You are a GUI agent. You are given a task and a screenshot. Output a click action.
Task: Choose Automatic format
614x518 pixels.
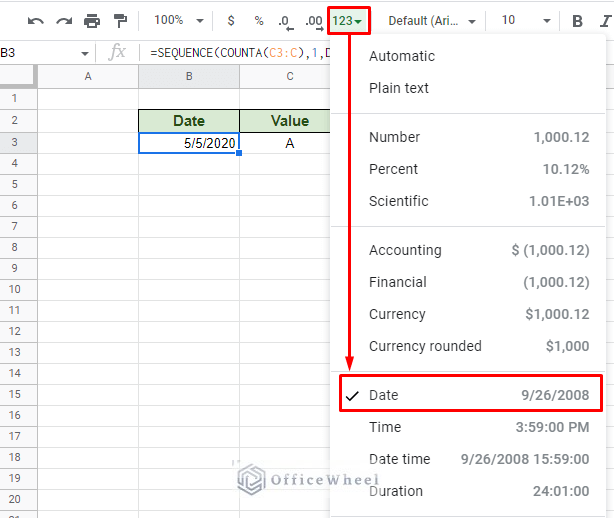(x=468, y=56)
